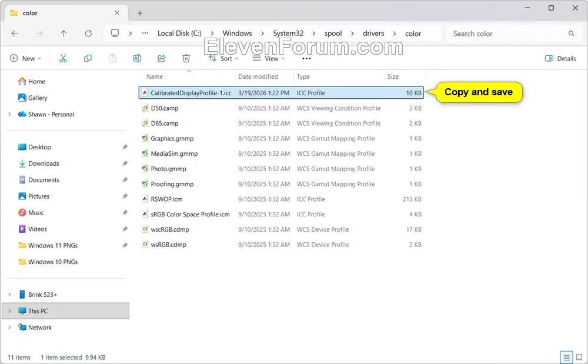Open Home in navigation pane
This screenshot has height=364, width=588.
(32, 81)
